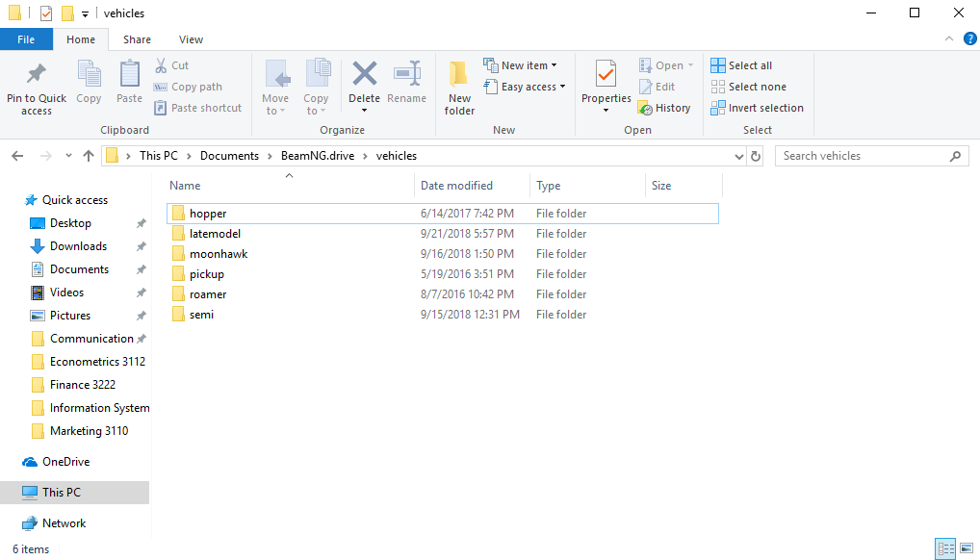Collapse the ribbon with the chevron
Image resolution: width=980 pixels, height=560 pixels.
[x=949, y=38]
